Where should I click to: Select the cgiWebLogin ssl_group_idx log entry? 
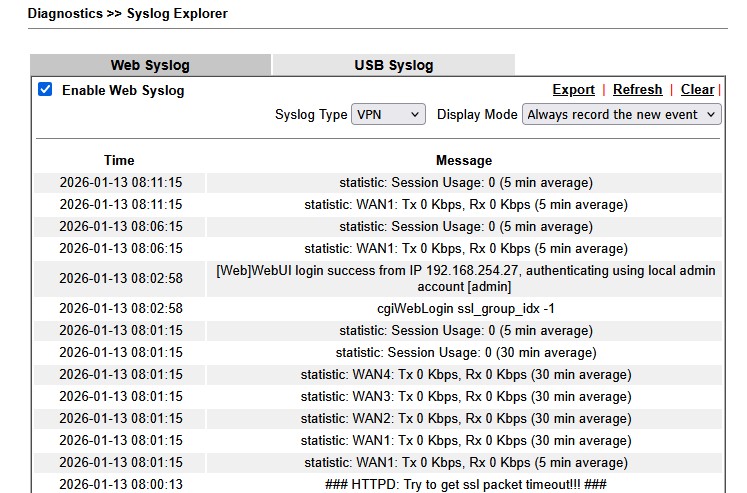click(466, 308)
